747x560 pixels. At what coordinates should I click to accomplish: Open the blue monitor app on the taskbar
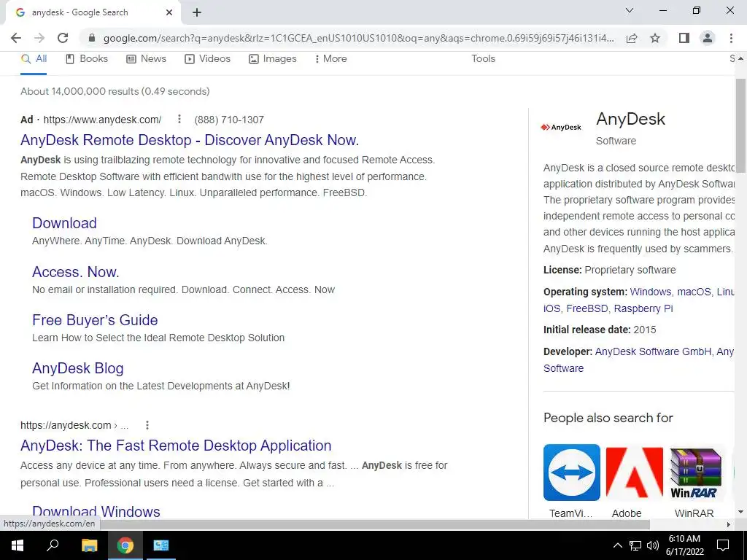[161, 545]
